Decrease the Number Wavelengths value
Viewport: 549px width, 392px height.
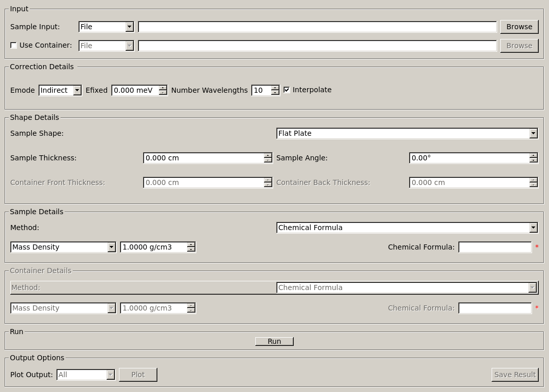[275, 93]
